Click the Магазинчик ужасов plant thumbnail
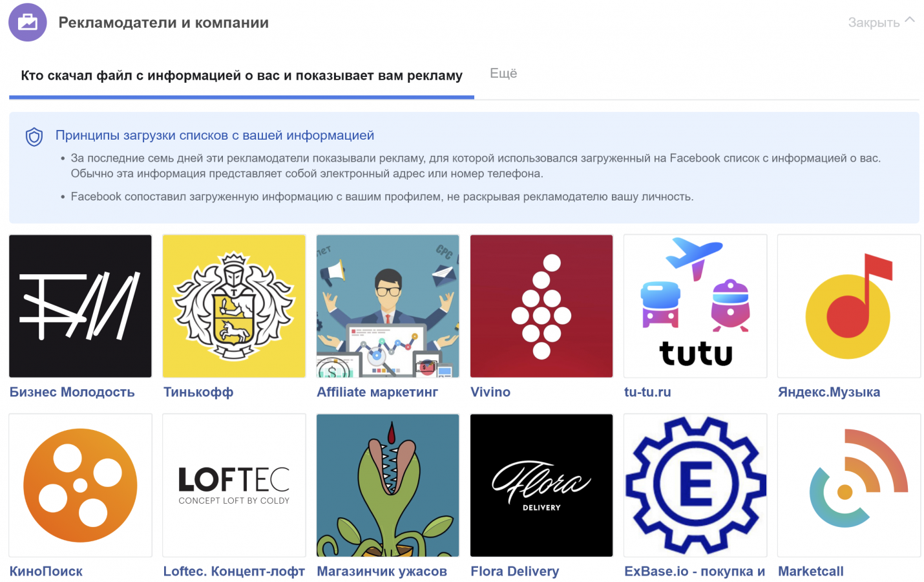 click(x=388, y=485)
